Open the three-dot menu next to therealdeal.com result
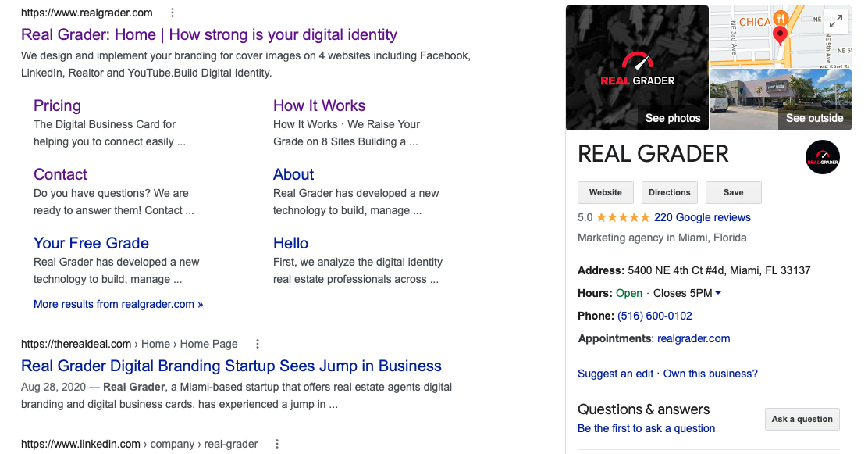Screen dimensions: 868x454 coord(257,343)
